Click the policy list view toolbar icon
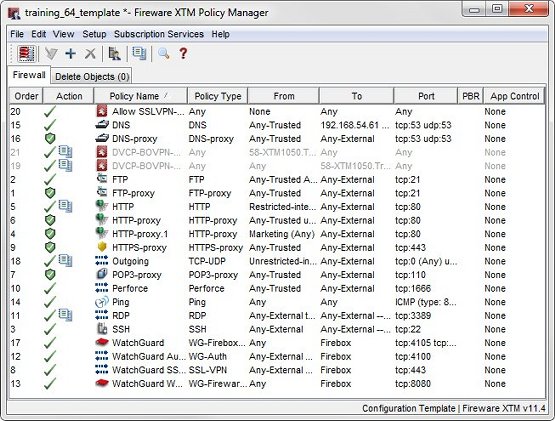The height and width of the screenshot is (421, 555). pyautogui.click(x=26, y=54)
